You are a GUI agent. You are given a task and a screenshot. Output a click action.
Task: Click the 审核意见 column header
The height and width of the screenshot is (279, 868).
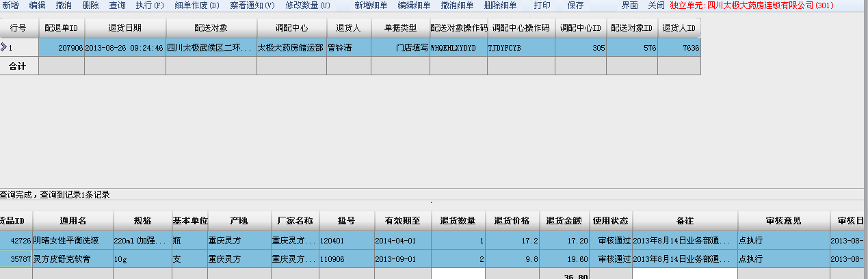pos(784,221)
